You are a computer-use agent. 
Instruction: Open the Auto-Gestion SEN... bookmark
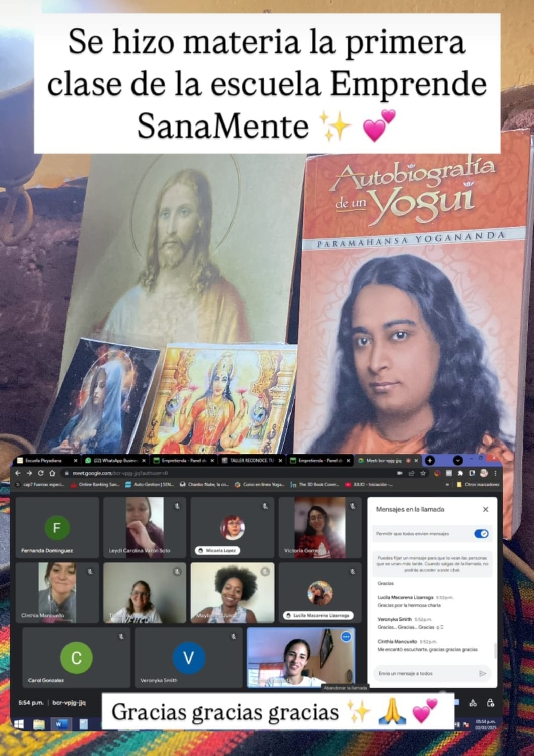(150, 485)
